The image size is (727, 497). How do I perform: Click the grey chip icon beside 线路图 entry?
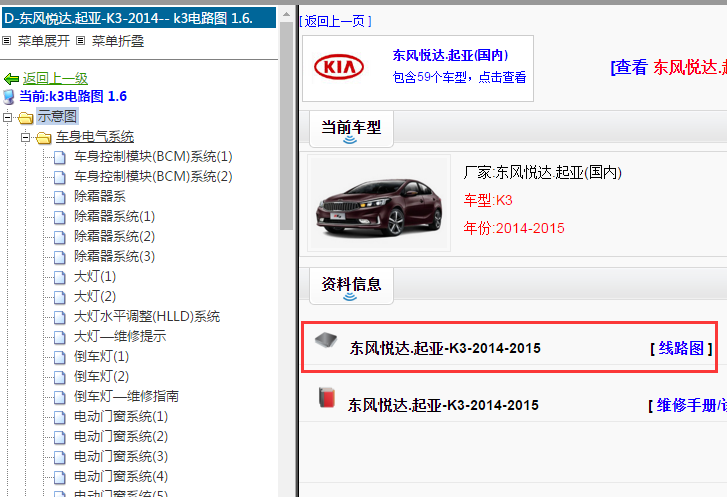[326, 341]
